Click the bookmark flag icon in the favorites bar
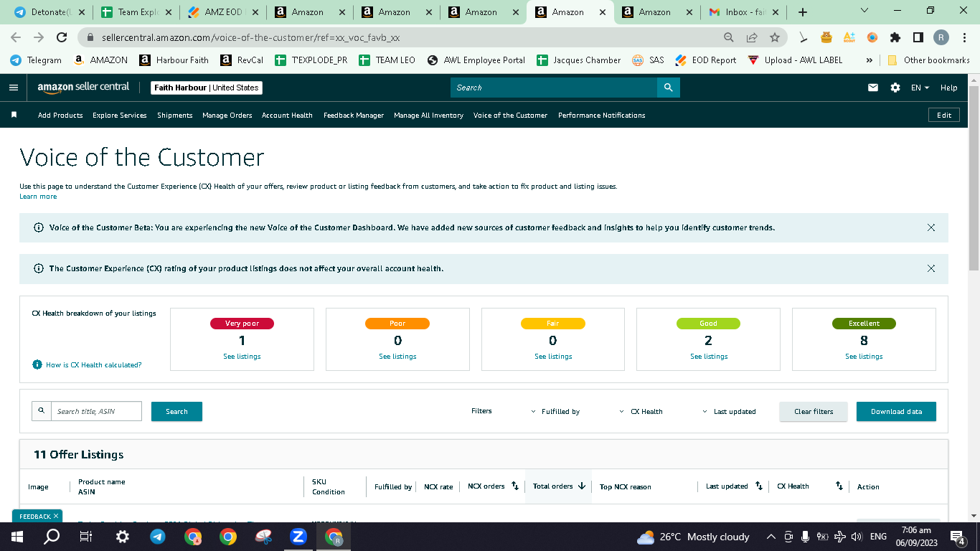Screen dimensions: 980x551 [14, 115]
